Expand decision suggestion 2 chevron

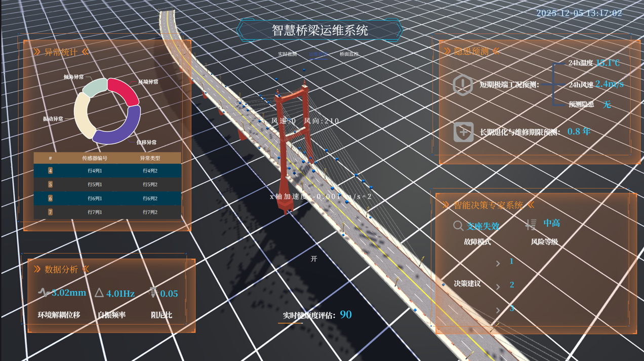498,287
